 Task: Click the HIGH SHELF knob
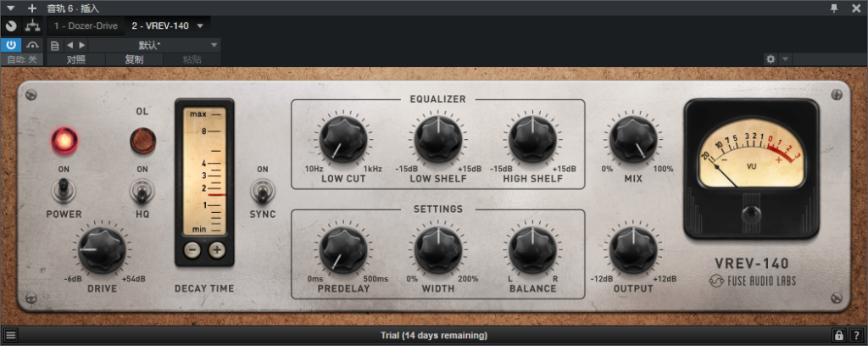click(532, 139)
